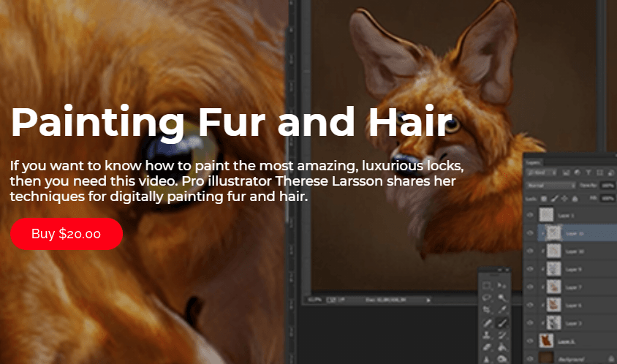Select the Paint Bucket tool
617x364 pixels.
pos(501,347)
